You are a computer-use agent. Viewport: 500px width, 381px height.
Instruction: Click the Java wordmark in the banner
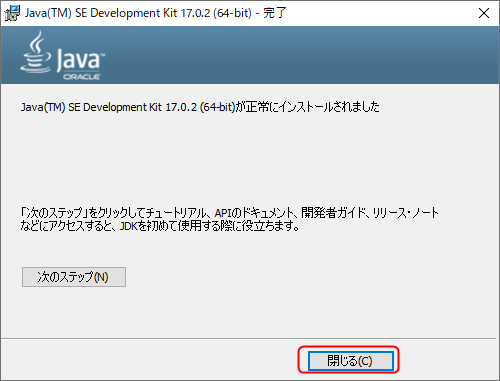point(80,60)
